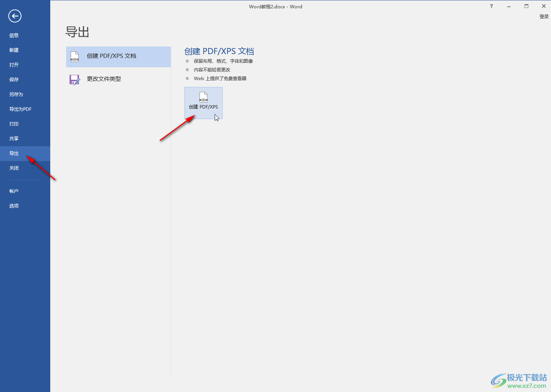The image size is (551, 392).
Task: Click 登录 to sign in
Action: click(544, 17)
